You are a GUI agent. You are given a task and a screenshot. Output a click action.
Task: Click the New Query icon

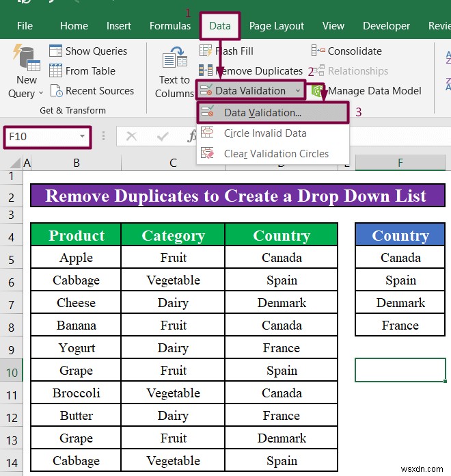[x=27, y=57]
